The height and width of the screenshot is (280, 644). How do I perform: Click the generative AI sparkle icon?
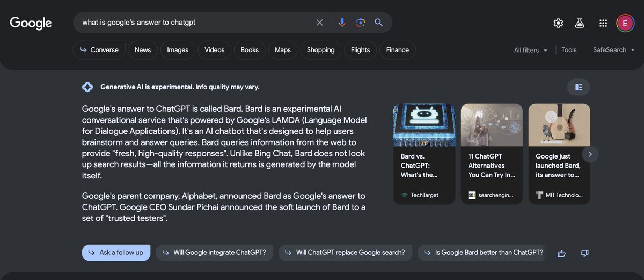[87, 87]
